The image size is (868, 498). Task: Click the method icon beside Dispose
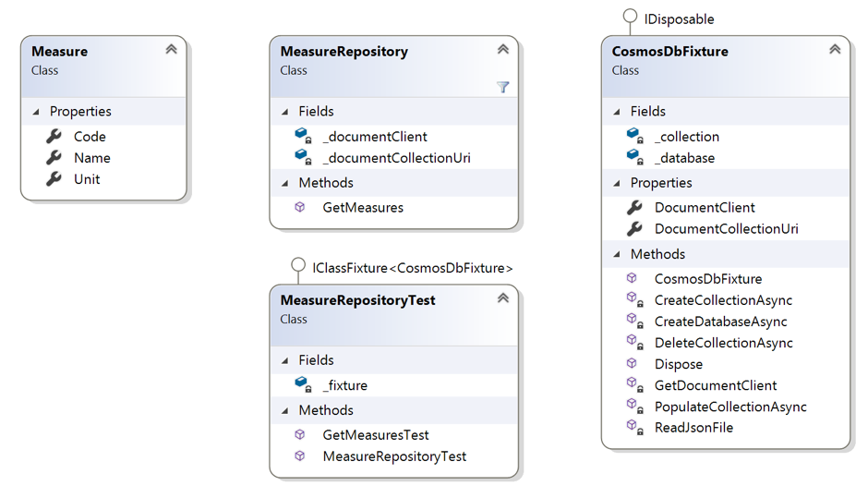(632, 363)
